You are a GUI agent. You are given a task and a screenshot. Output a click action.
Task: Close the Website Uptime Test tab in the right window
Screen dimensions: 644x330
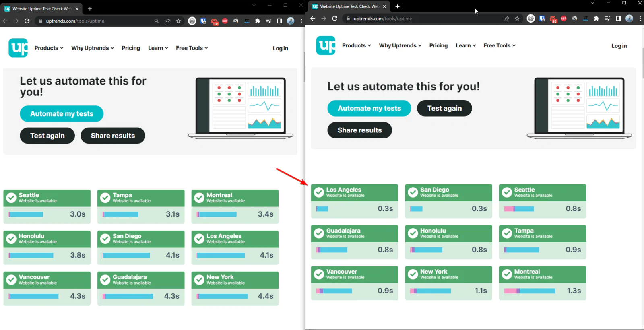tap(384, 6)
